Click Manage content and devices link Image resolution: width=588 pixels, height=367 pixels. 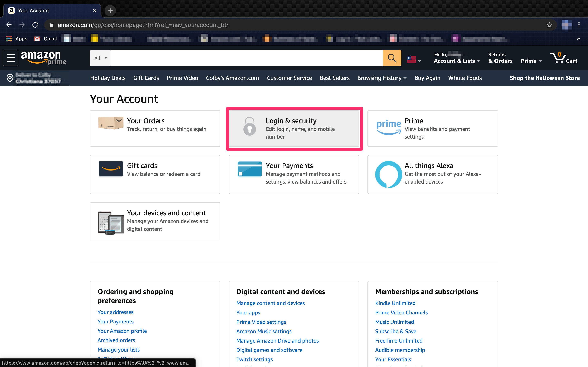point(271,303)
